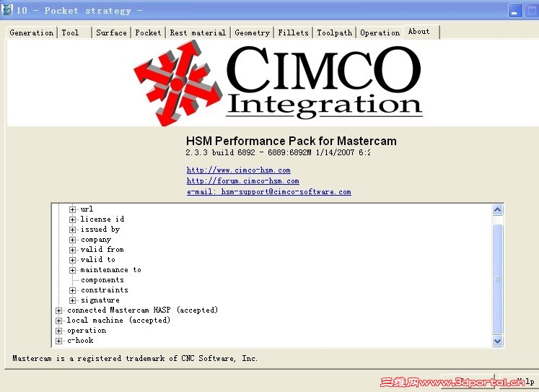The image size is (539, 392).
Task: Select 'connected Mastercam HASP (accepted)' text
Action: [x=142, y=310]
